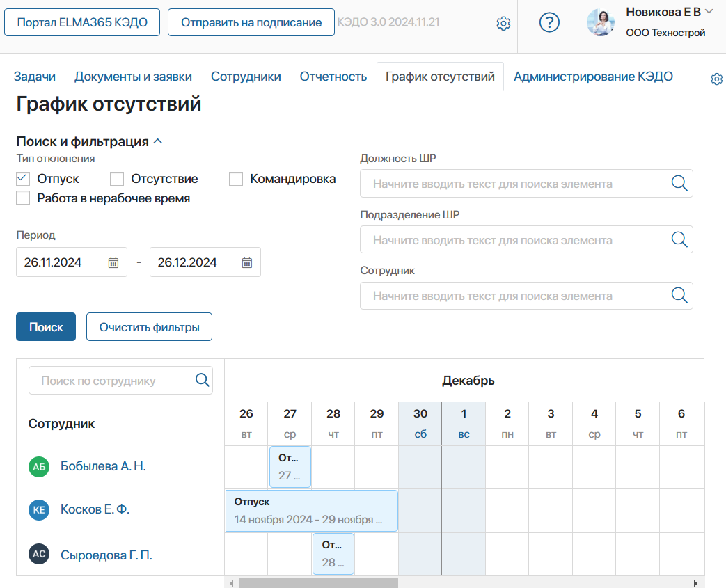
Task: Click magnifier icon in Подразделение ШР field
Action: click(x=679, y=239)
